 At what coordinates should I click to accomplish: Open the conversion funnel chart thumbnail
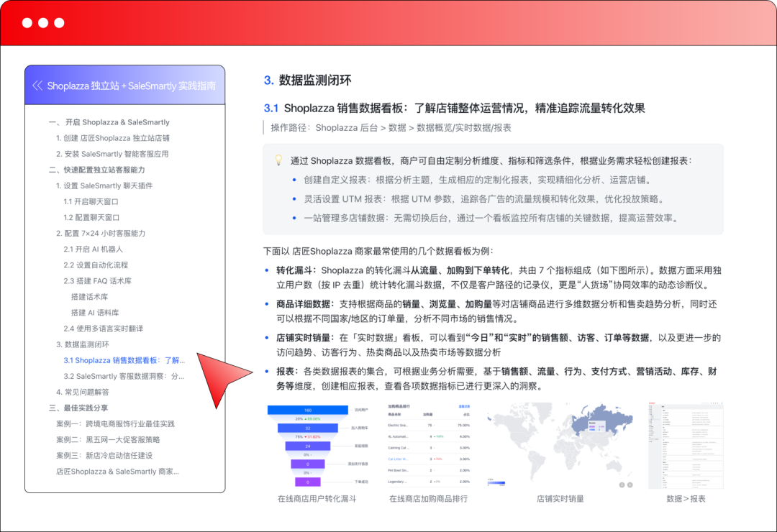click(x=318, y=446)
